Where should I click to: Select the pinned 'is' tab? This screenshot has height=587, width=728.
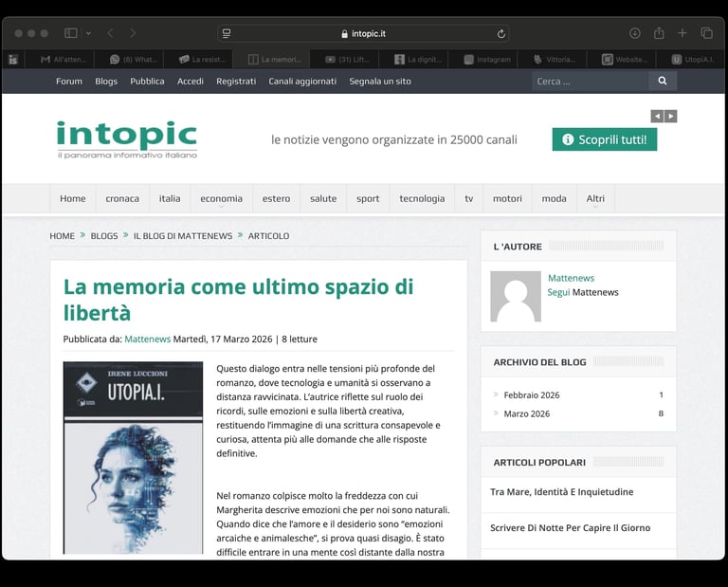pos(13,60)
